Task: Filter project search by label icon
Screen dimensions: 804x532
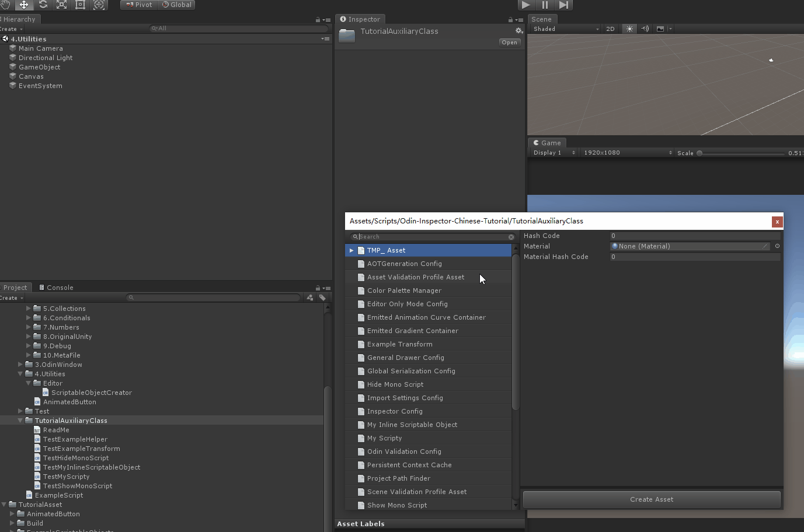Action: [322, 297]
